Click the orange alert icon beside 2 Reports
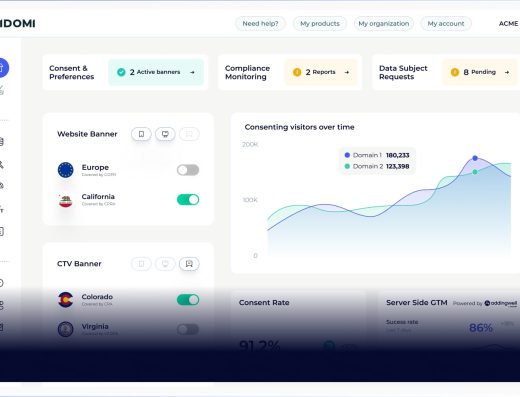 click(x=297, y=72)
